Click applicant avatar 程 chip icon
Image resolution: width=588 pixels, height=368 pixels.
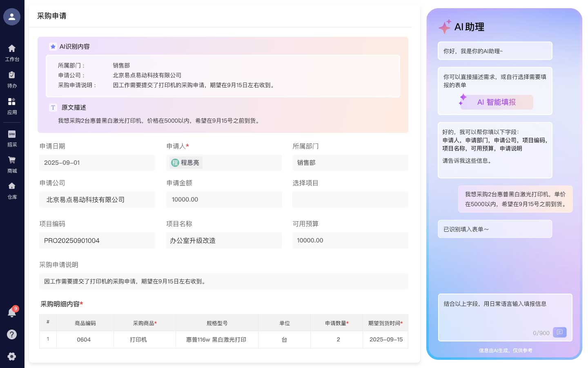pyautogui.click(x=175, y=163)
